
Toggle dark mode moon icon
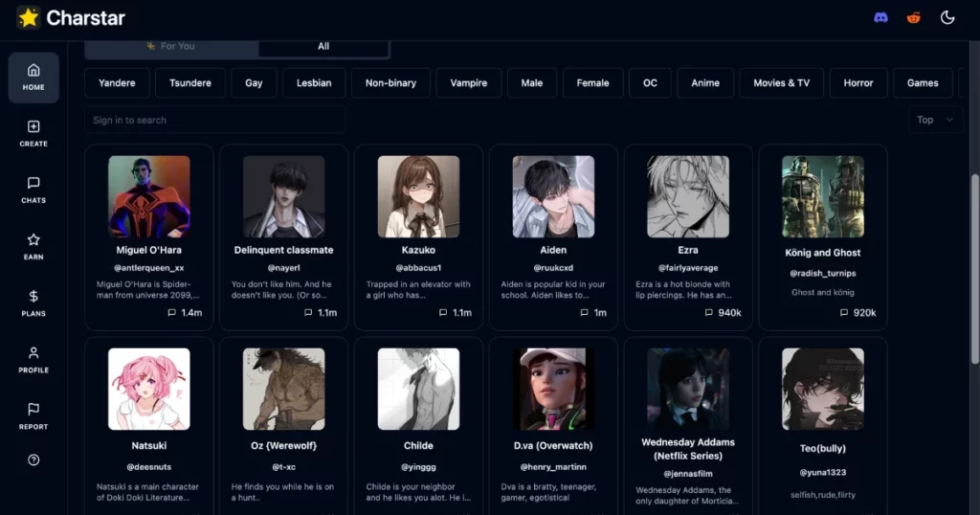[x=947, y=17]
